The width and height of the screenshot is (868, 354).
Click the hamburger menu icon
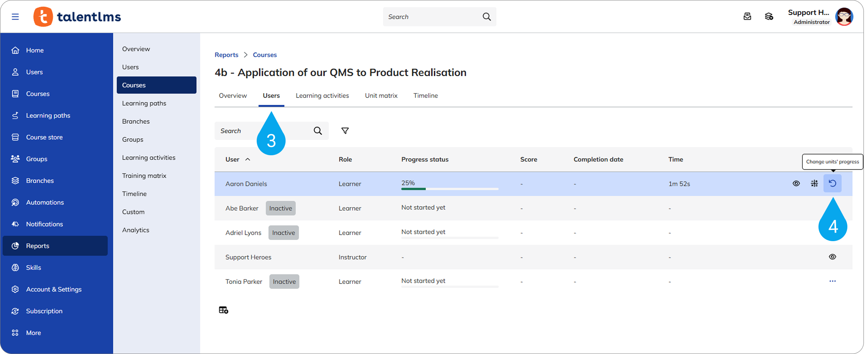(15, 17)
